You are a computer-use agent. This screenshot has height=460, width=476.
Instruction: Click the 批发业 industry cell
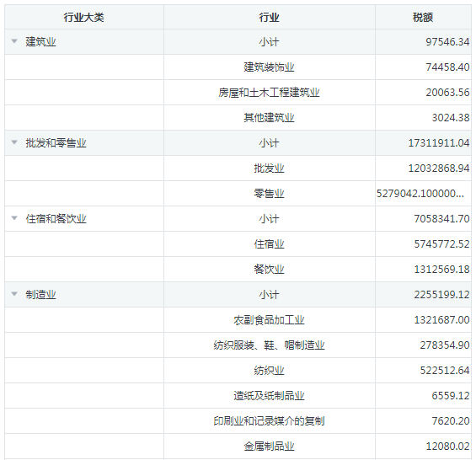point(270,168)
